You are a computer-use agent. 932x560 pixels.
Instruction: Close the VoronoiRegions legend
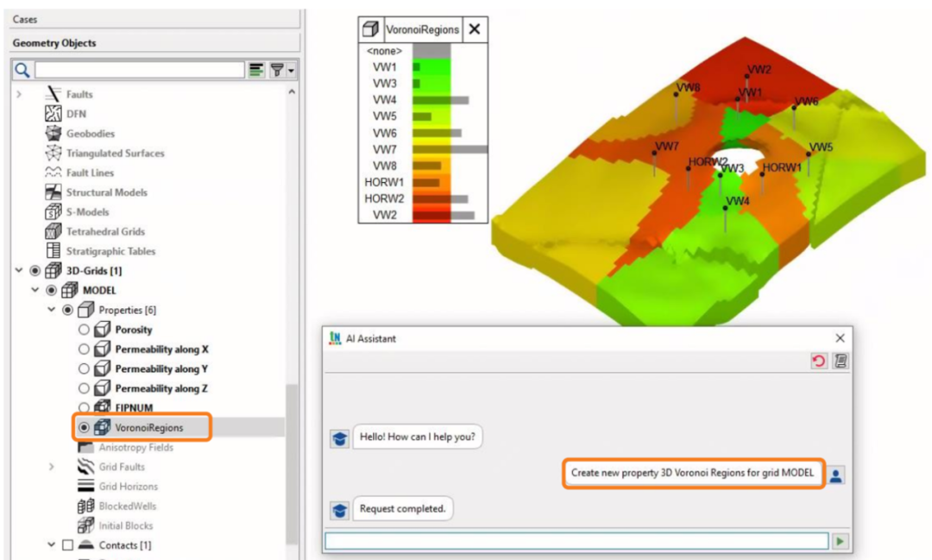pos(475,29)
